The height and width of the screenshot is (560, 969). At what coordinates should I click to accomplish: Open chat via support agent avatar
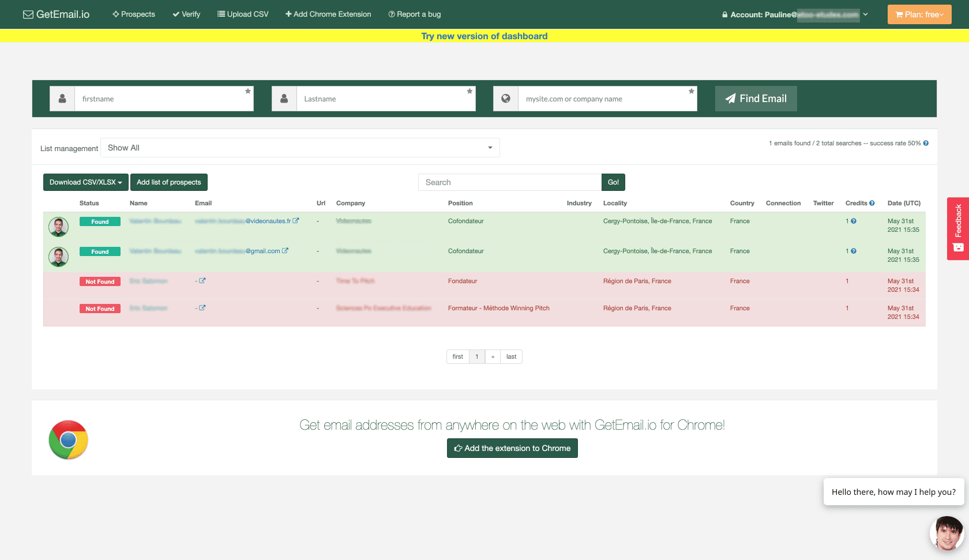(947, 533)
